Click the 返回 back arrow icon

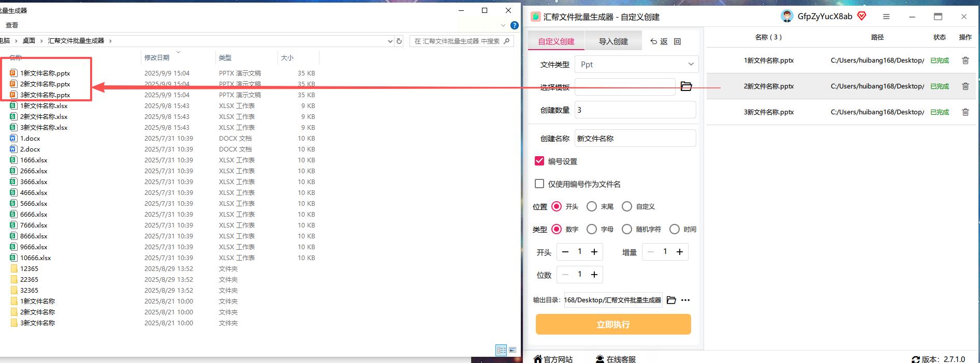coord(654,41)
